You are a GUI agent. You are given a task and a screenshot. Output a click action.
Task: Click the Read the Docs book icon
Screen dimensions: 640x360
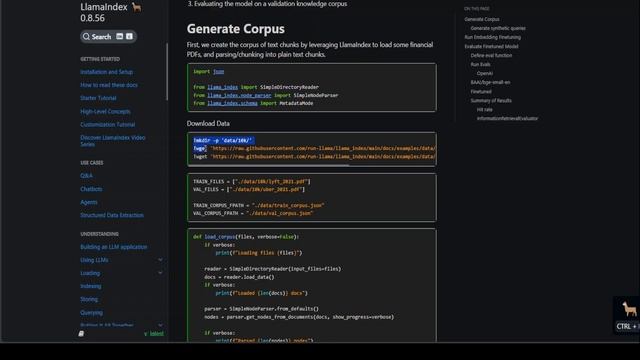[x=81, y=333]
